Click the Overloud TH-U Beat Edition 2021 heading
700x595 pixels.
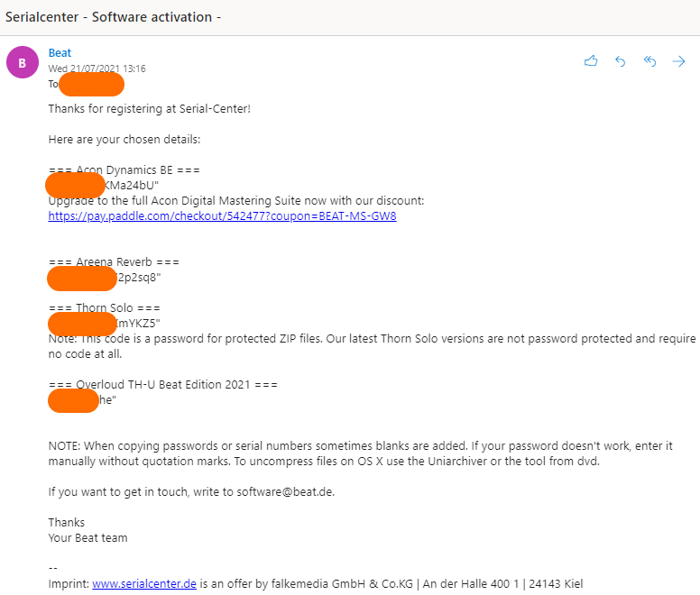coord(162,385)
